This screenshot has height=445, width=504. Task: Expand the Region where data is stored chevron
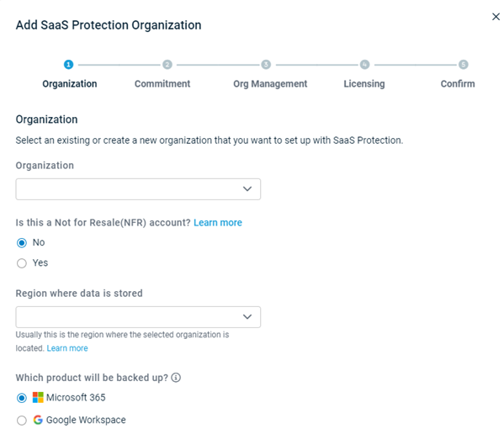(247, 317)
